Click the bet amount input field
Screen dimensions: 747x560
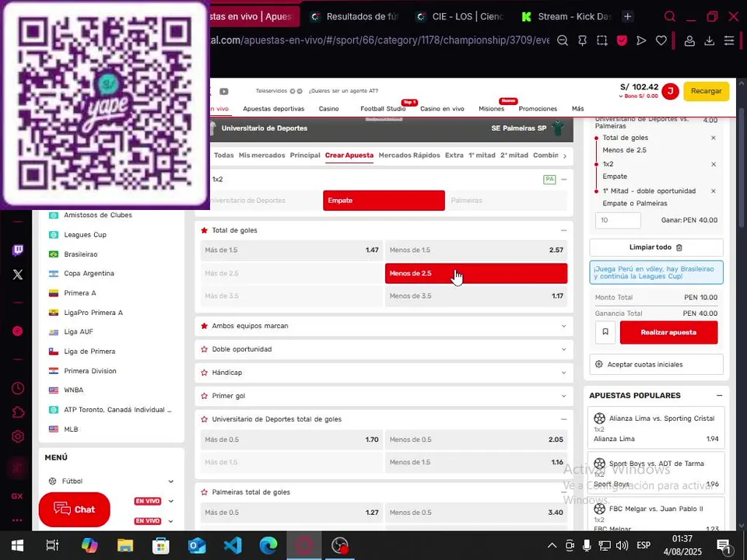(618, 220)
